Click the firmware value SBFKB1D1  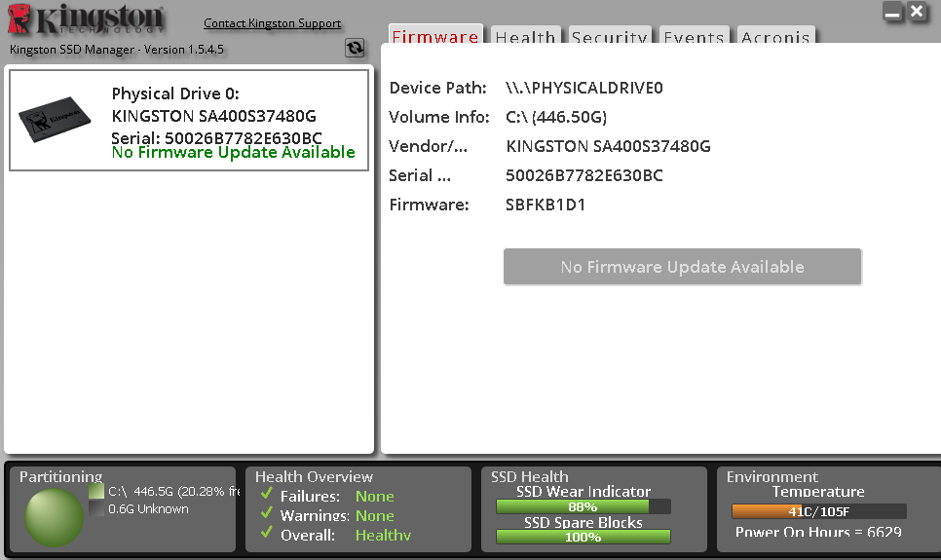click(546, 205)
